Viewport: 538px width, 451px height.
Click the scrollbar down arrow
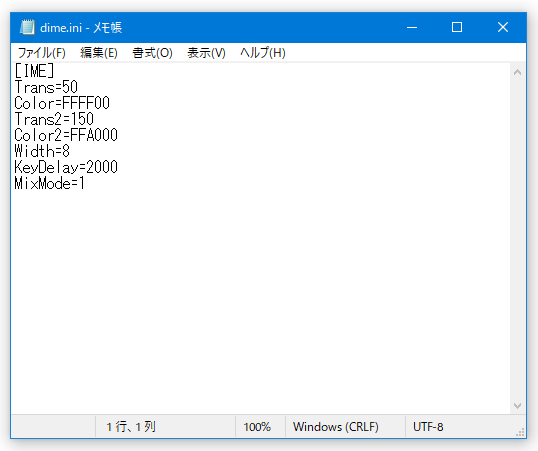517,406
